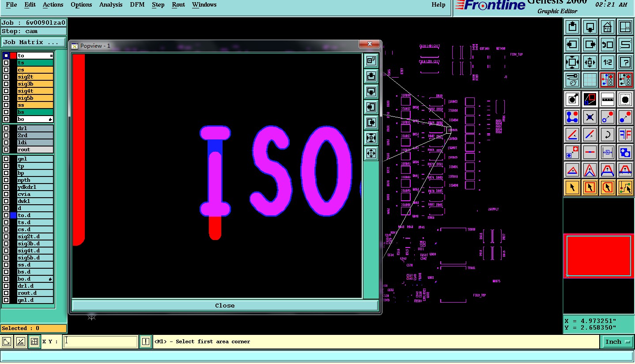The image size is (635, 364).
Task: Select the blue X delete feature icon
Action: [590, 117]
